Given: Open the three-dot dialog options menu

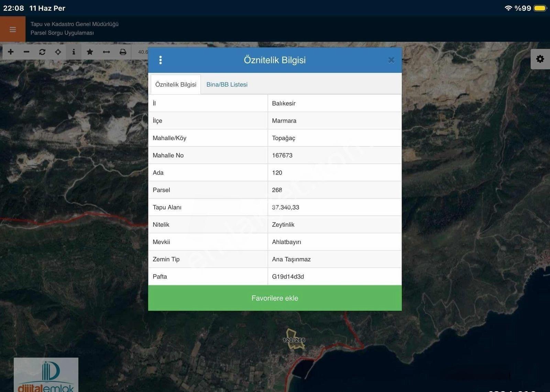Looking at the screenshot, I should (x=161, y=60).
